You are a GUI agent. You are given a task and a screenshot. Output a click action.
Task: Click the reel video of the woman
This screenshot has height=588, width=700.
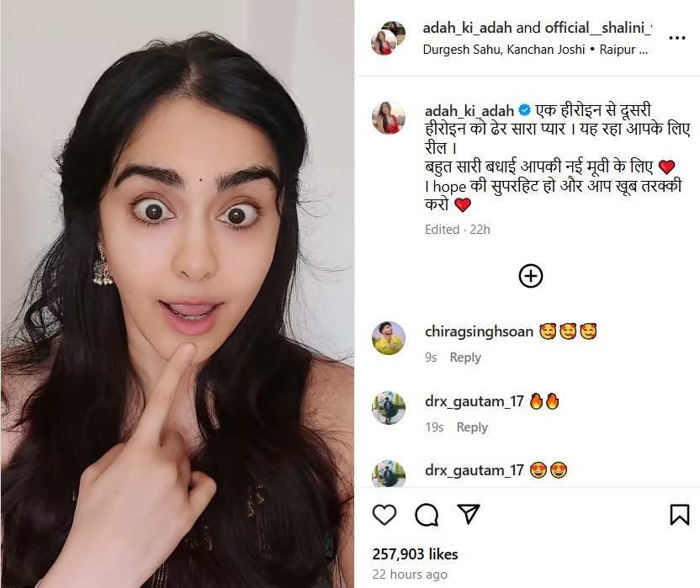[178, 294]
